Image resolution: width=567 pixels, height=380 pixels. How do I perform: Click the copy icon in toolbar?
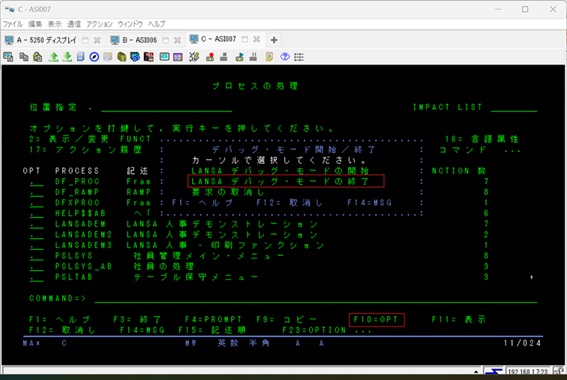(24, 57)
